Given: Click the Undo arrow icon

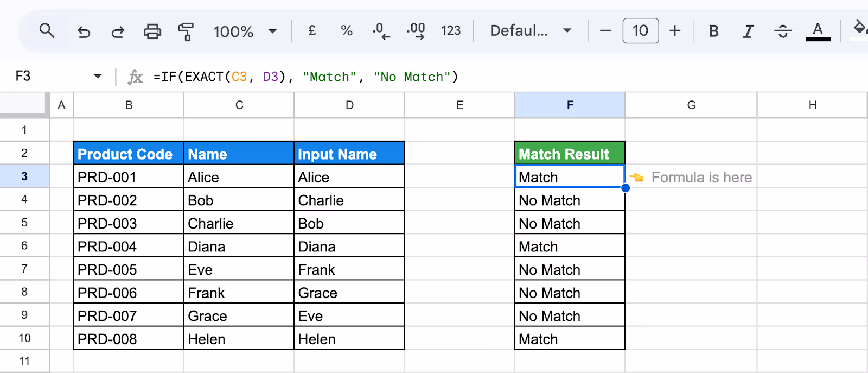Looking at the screenshot, I should point(84,31).
